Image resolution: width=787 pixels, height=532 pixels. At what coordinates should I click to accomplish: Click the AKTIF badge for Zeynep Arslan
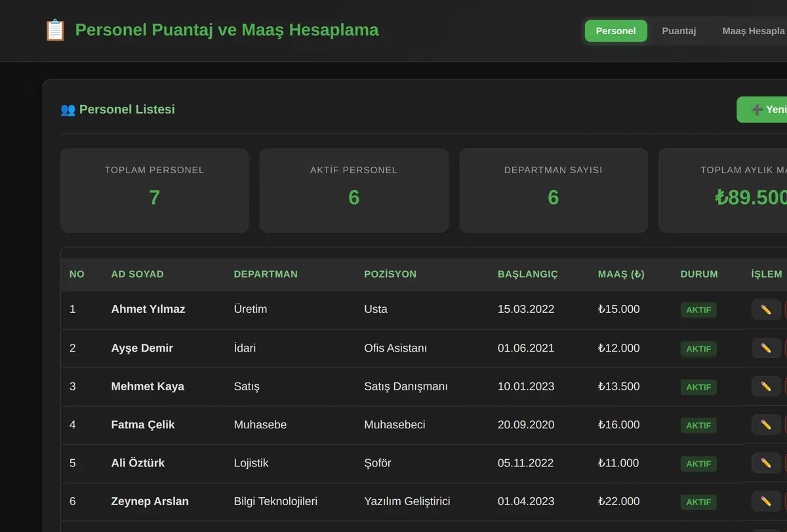pos(698,502)
